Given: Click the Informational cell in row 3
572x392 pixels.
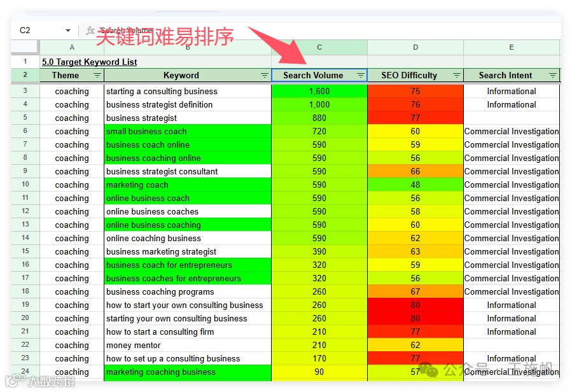Looking at the screenshot, I should point(512,91).
